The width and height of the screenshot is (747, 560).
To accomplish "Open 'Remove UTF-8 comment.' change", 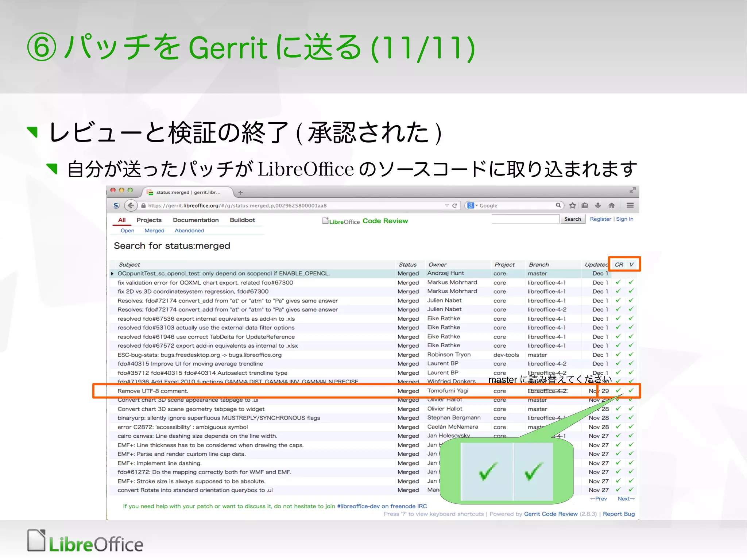I will [153, 391].
